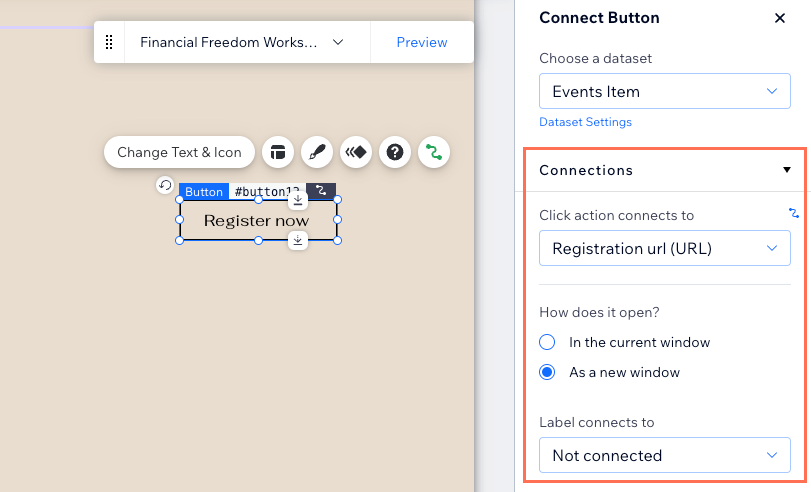
Task: Click the rotate handle near Button label
Action: (165, 185)
